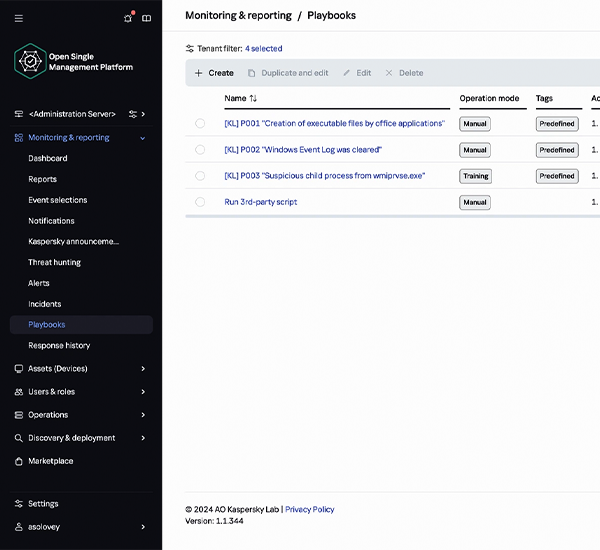Expand the Assets (Devices) menu

(143, 369)
